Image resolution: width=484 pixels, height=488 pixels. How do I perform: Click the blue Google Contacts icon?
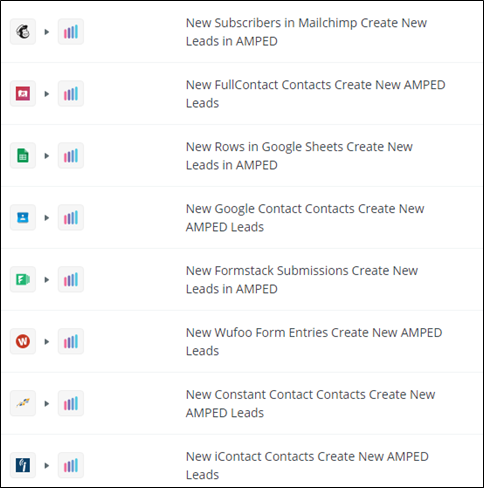click(23, 218)
